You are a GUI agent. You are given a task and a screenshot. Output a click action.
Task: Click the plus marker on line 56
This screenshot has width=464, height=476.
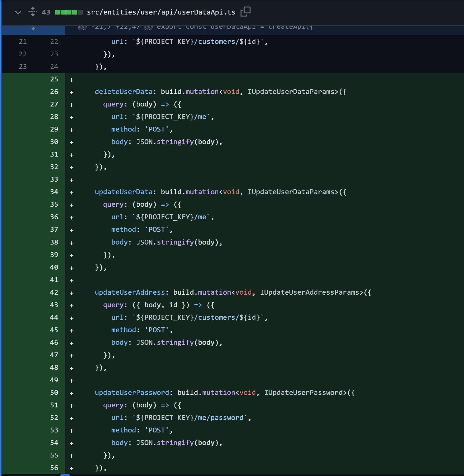coord(71,468)
